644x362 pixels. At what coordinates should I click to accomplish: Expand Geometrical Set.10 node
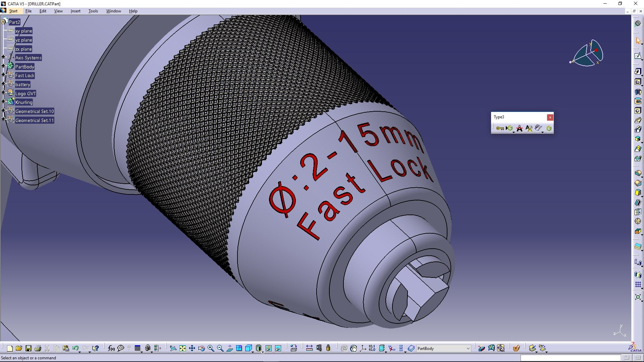3,111
